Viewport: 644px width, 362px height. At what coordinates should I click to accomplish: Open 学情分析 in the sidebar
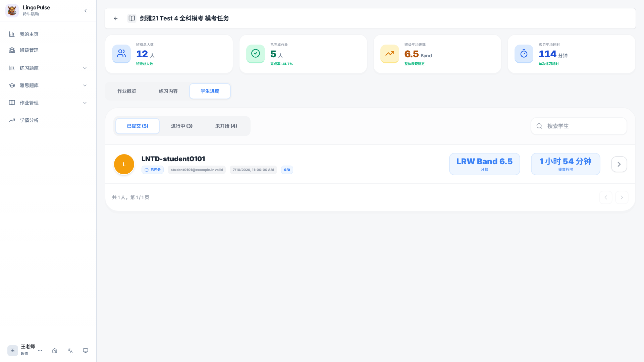pos(48,120)
